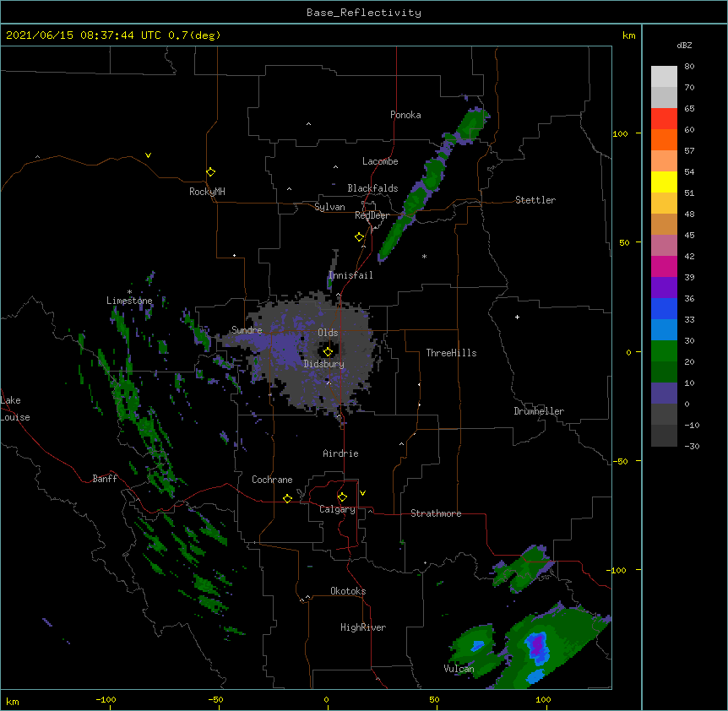
Task: Click the Airdrie city label
Action: (x=340, y=453)
